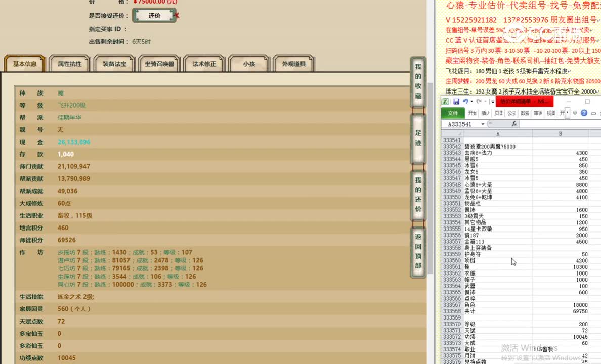Image resolution: width=601 pixels, height=364 pixels.
Task: Click the Excel application icon in the title bar
Action: click(445, 101)
